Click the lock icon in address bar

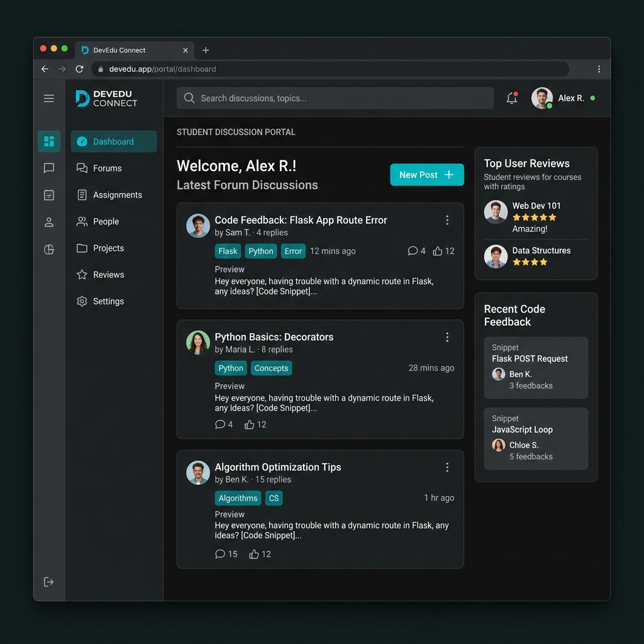(x=101, y=69)
